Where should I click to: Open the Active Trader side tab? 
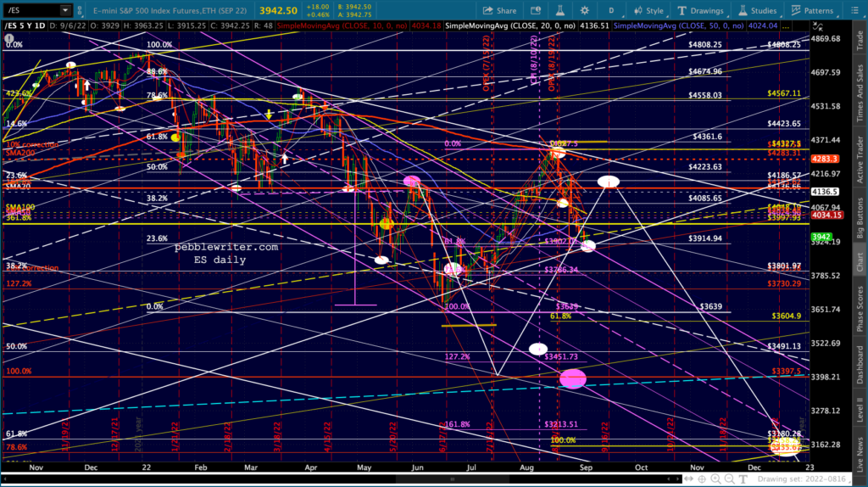tap(860, 160)
